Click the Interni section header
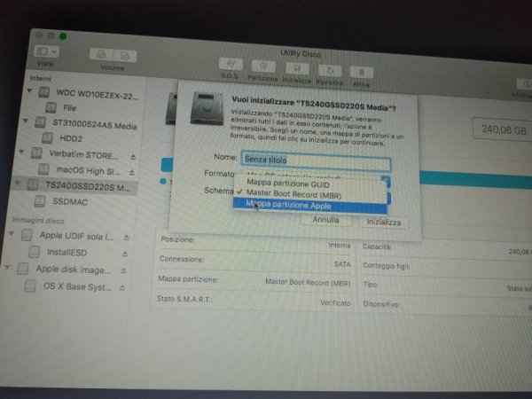 click(x=41, y=78)
